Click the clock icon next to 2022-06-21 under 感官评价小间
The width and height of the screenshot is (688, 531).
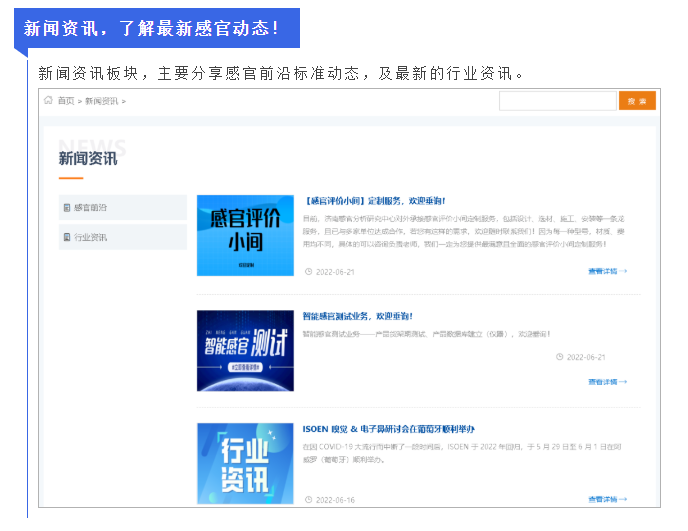coord(308,271)
